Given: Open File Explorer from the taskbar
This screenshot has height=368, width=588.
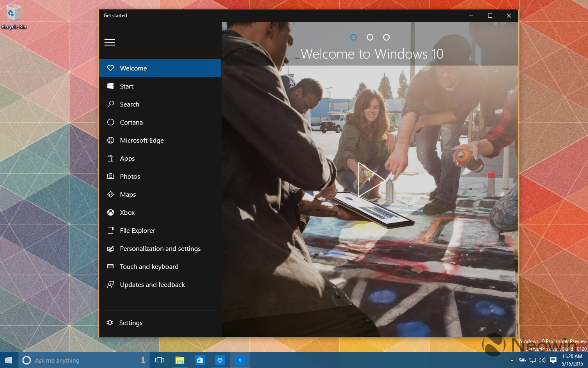Looking at the screenshot, I should [179, 360].
